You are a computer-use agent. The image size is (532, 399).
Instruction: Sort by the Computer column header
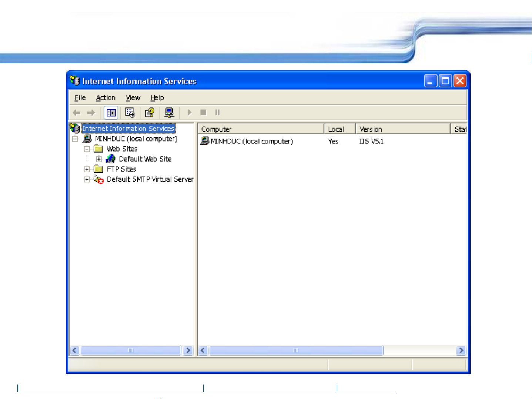click(261, 129)
